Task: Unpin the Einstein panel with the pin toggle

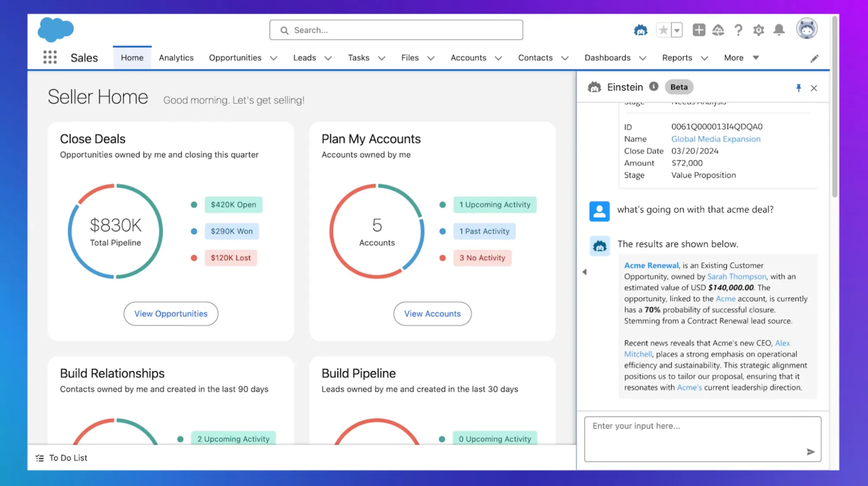Action: click(799, 87)
